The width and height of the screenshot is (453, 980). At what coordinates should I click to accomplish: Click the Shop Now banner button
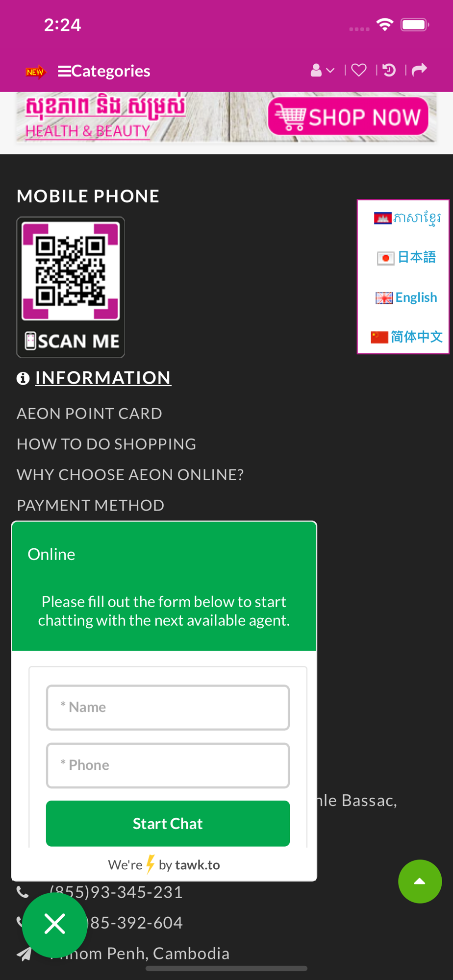click(348, 117)
